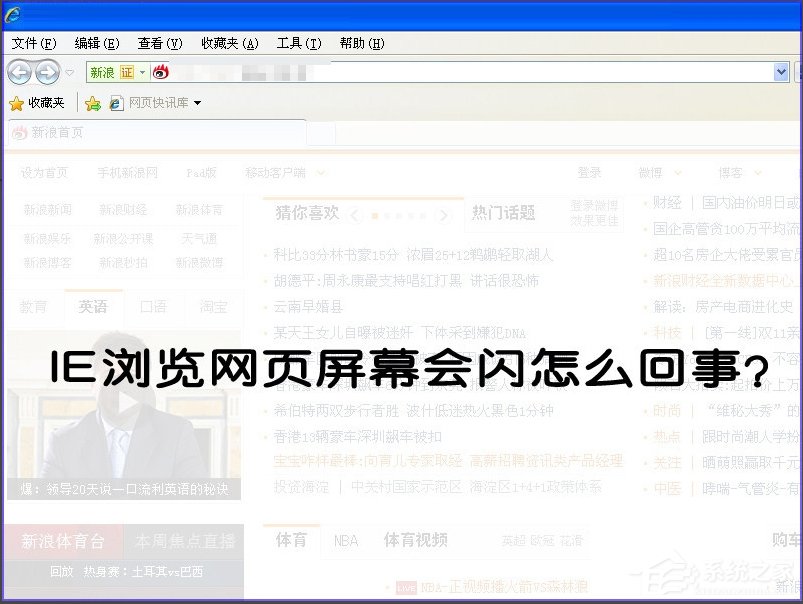The image size is (803, 604).
Task: Click the 证 site icon in the address bar
Action: (128, 71)
